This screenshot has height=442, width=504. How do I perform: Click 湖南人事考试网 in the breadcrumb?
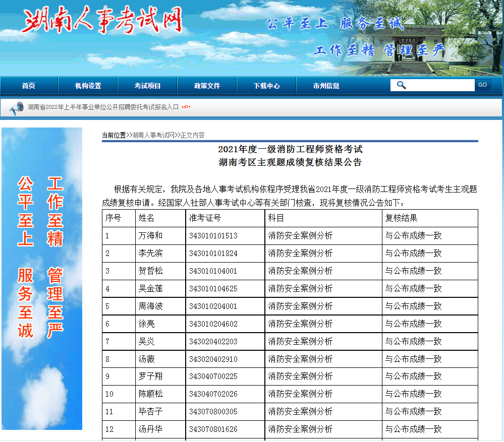tap(153, 135)
